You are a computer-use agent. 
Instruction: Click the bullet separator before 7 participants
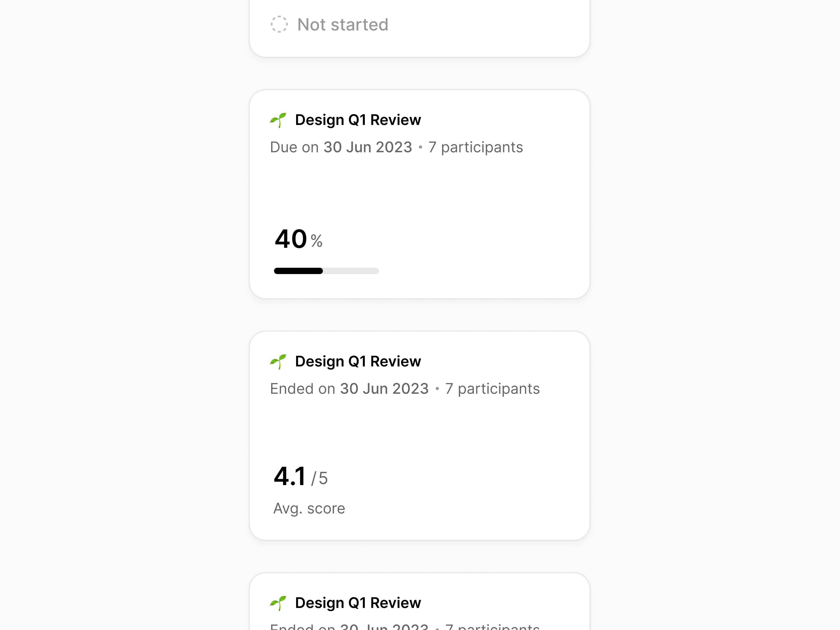[x=421, y=147]
